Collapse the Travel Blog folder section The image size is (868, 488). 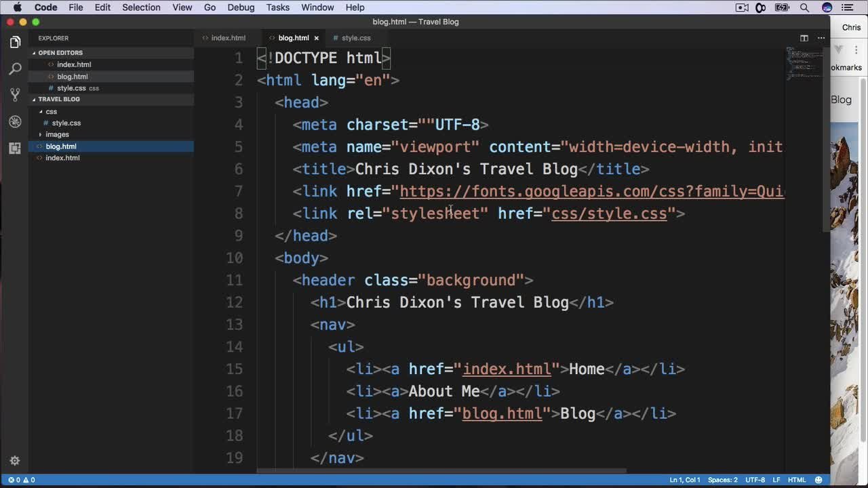click(x=58, y=99)
